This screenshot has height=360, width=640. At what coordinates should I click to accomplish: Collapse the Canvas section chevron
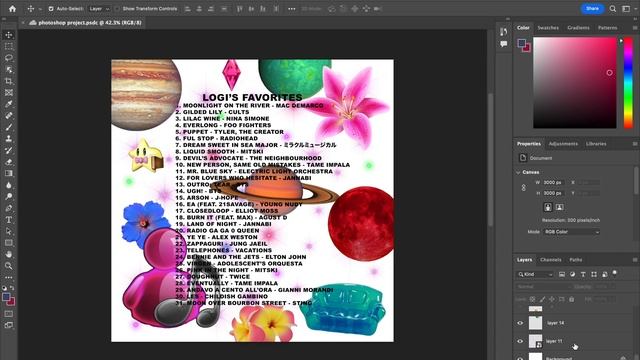pyautogui.click(x=518, y=172)
